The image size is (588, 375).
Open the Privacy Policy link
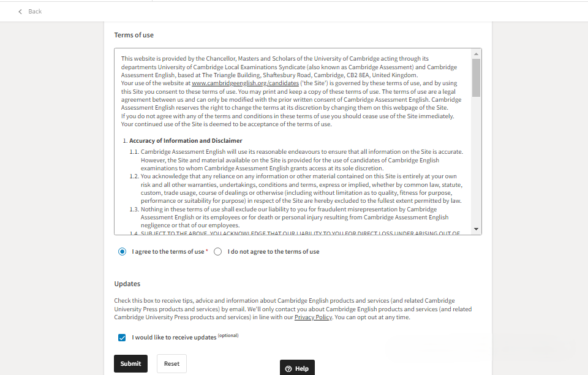pyautogui.click(x=313, y=317)
